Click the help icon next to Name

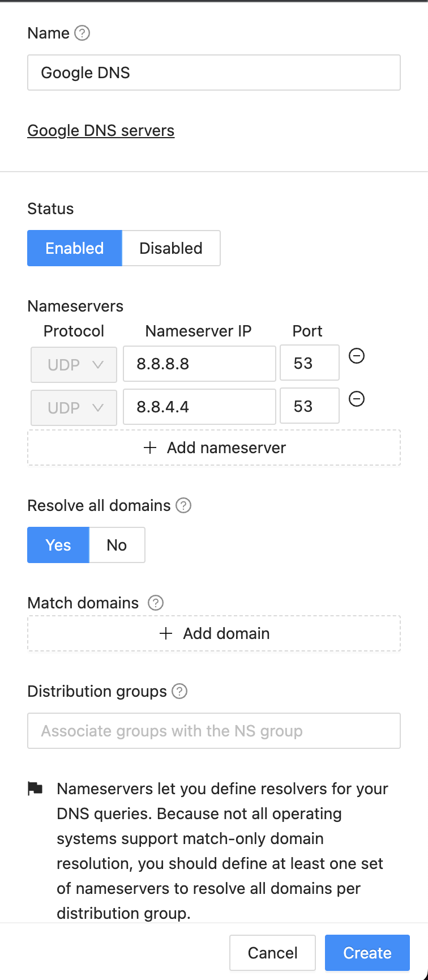point(82,33)
